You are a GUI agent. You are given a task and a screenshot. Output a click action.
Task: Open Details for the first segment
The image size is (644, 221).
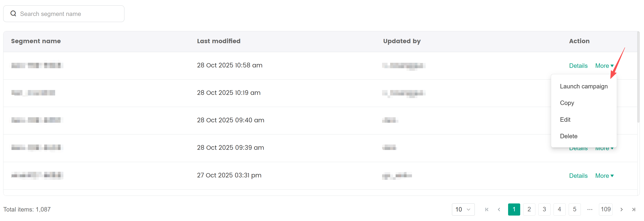578,66
